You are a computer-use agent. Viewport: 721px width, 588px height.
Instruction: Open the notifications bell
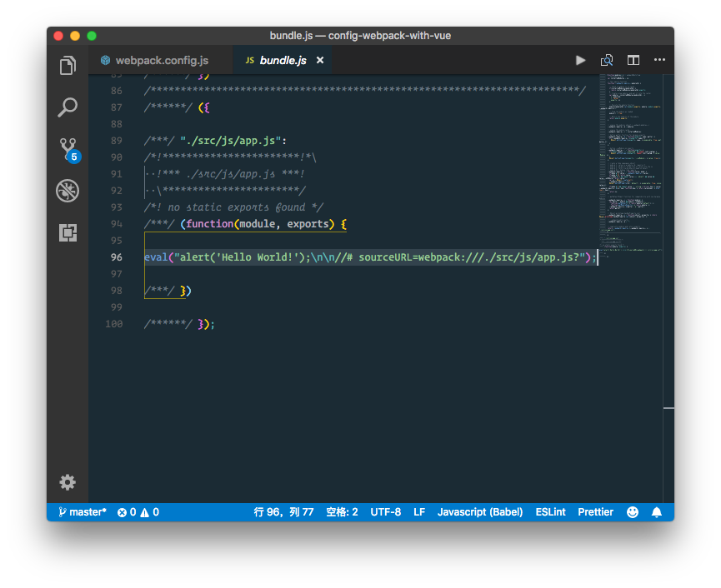tap(657, 512)
